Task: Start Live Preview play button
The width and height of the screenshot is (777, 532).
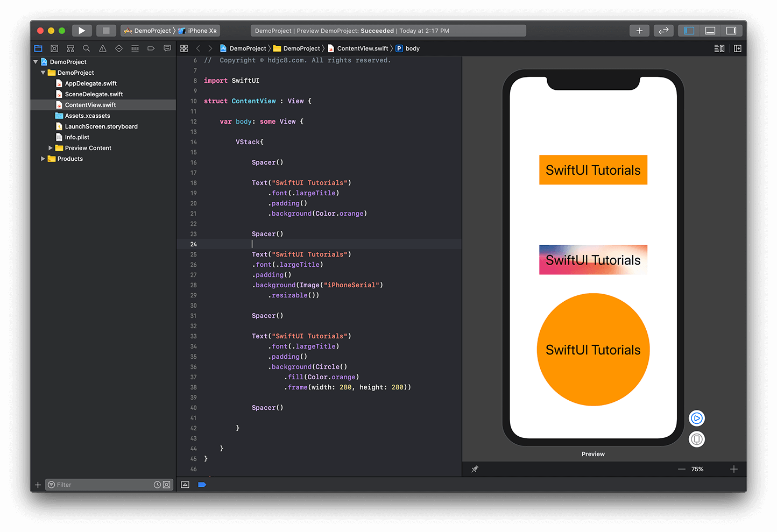Action: pos(696,418)
